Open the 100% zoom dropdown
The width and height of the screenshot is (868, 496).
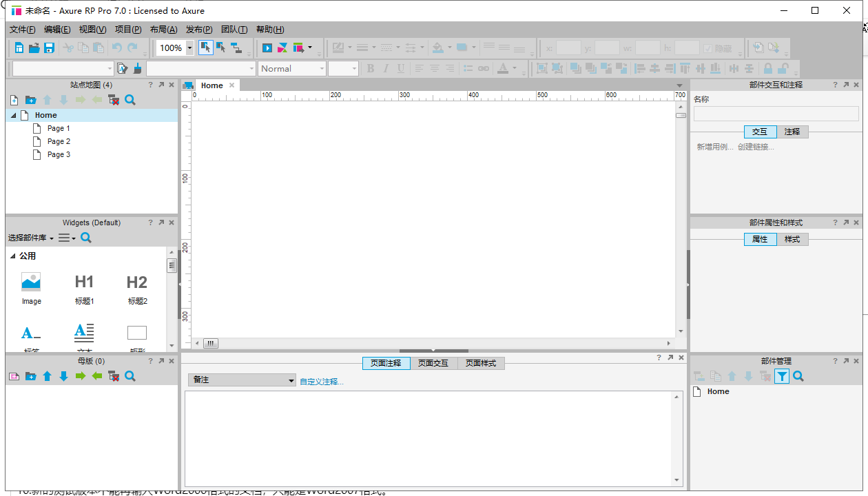(189, 48)
